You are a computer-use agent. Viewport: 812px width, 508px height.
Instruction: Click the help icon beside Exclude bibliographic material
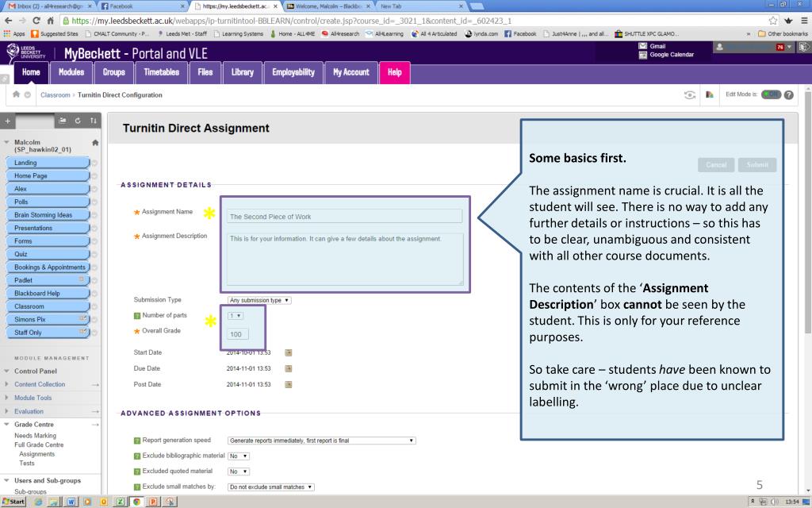(137, 456)
